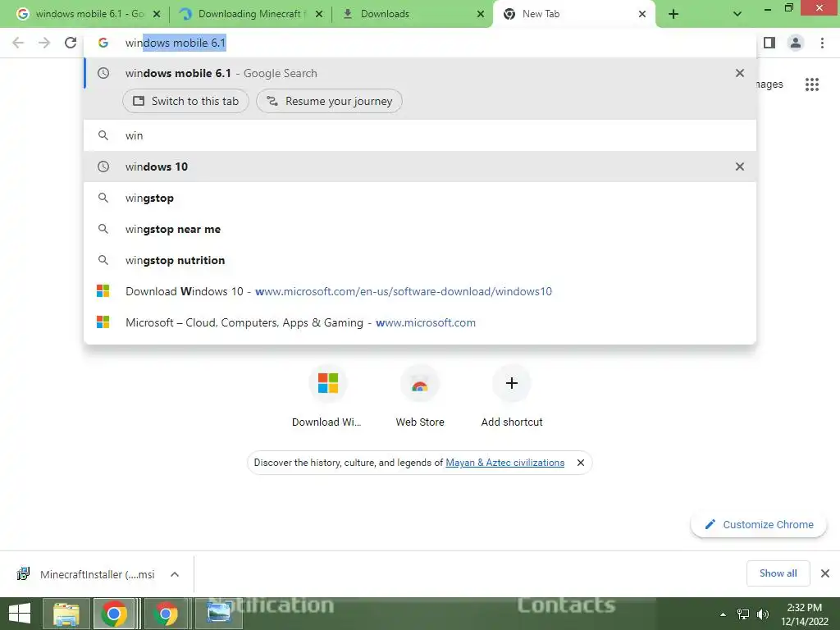The image size is (840, 630).
Task: Expand the MinecraftInstaller download options chevron
Action: (175, 574)
